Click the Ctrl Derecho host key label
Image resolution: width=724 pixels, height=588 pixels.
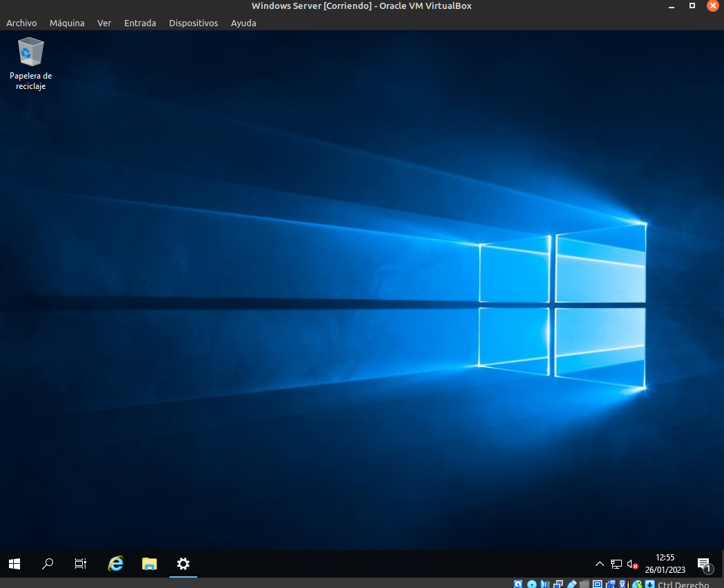[683, 585]
